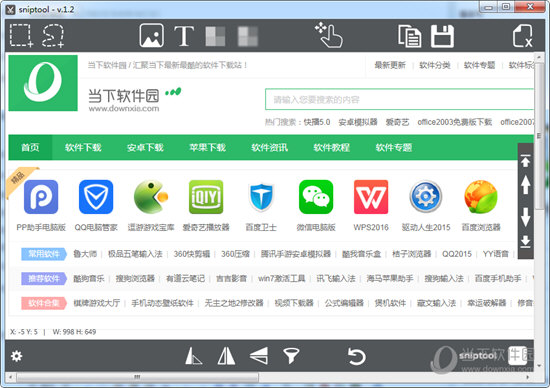Activate the move hand tool
550x388 pixels.
pos(329,35)
